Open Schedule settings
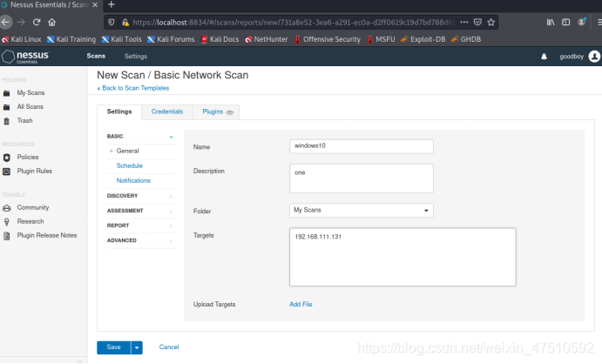This screenshot has width=602, height=364. coord(130,165)
